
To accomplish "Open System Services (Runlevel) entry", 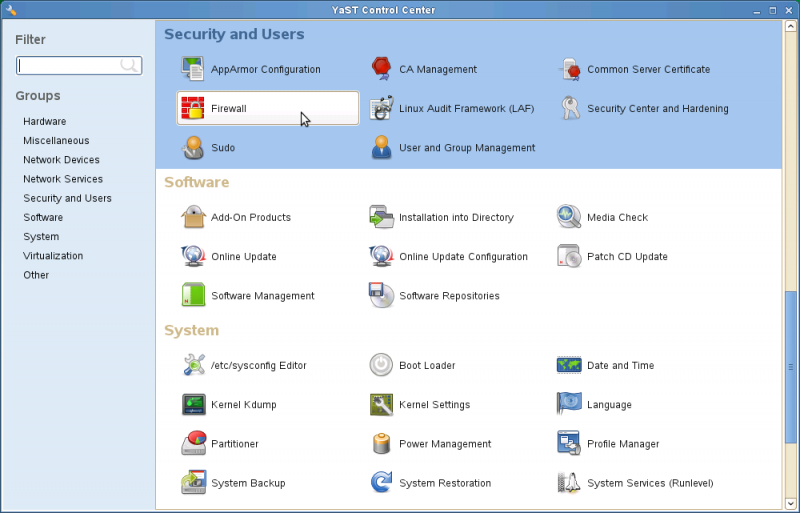I will coord(650,483).
